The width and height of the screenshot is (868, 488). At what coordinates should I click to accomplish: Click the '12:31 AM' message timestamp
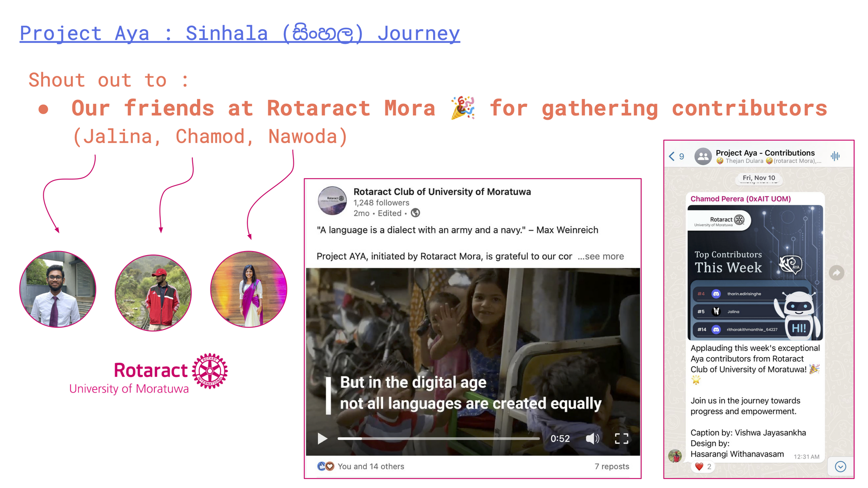(806, 457)
